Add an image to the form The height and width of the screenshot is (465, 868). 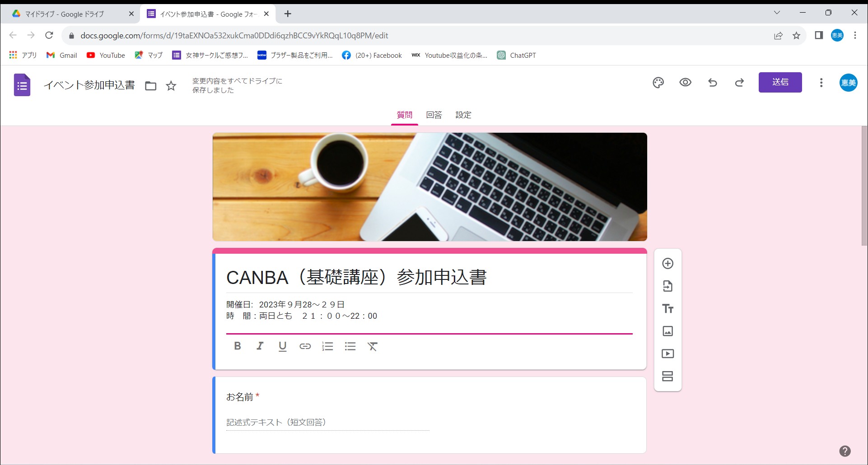coord(667,331)
